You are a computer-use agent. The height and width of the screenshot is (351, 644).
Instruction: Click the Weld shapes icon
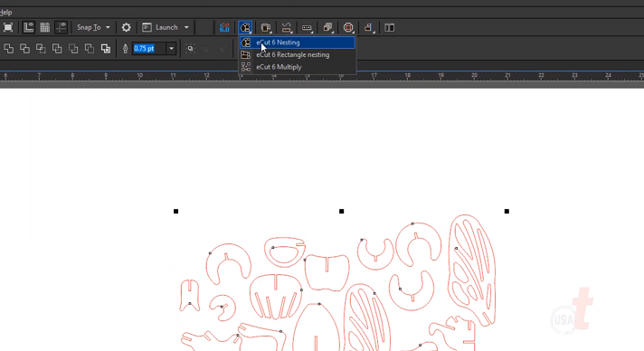tap(8, 49)
